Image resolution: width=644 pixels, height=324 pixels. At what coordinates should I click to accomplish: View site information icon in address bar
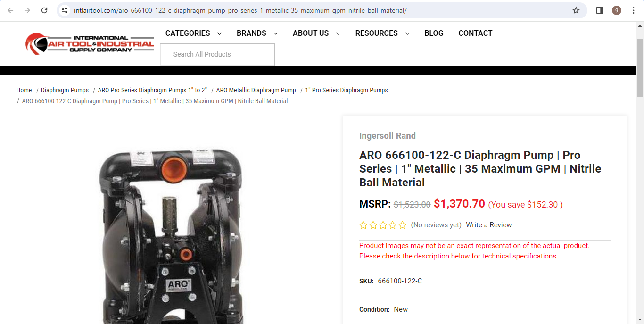tap(65, 10)
